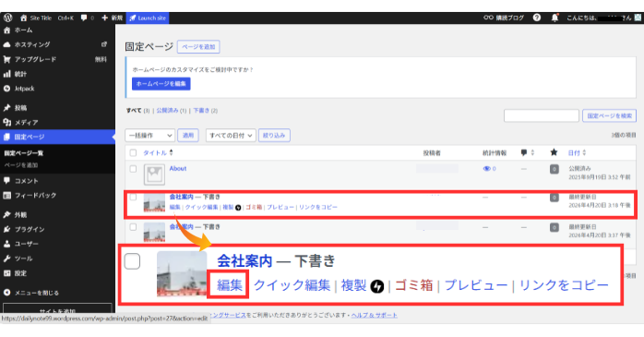Click the ツール wrench icon

(7, 259)
